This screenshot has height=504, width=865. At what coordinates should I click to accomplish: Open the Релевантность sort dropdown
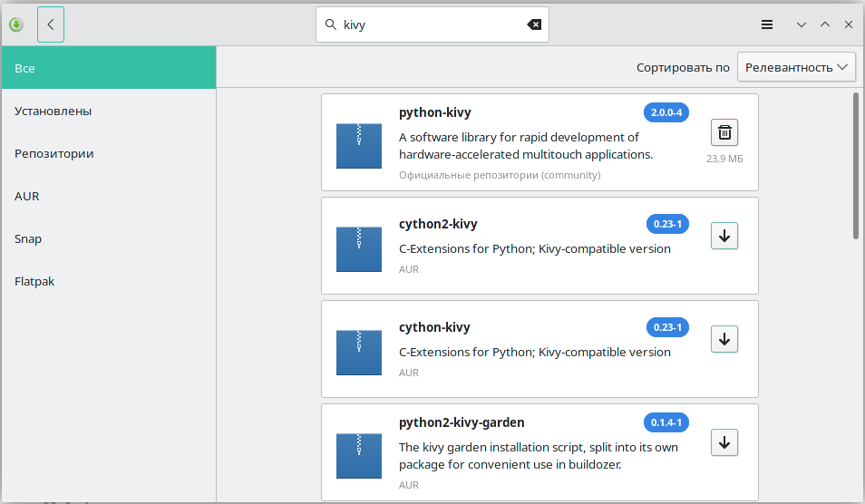(796, 67)
